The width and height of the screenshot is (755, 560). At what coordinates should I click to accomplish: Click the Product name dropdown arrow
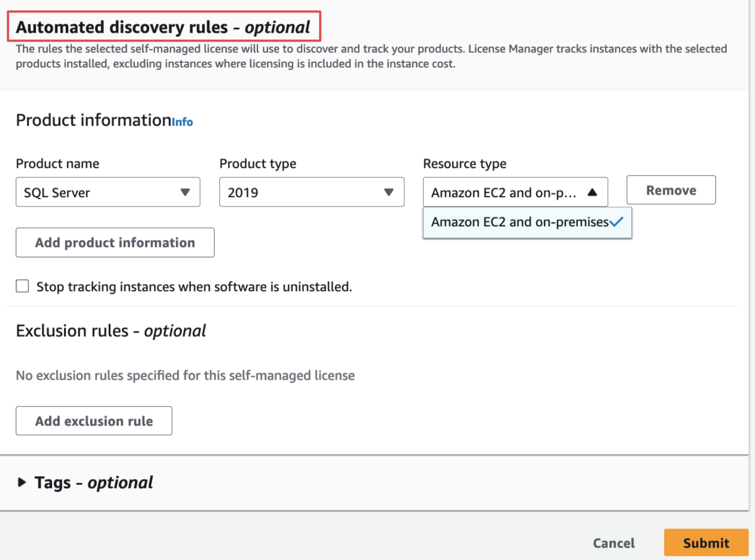185,192
